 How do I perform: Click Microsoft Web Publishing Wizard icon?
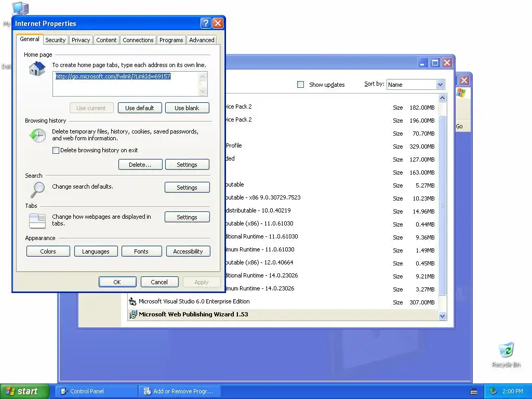[x=132, y=314]
